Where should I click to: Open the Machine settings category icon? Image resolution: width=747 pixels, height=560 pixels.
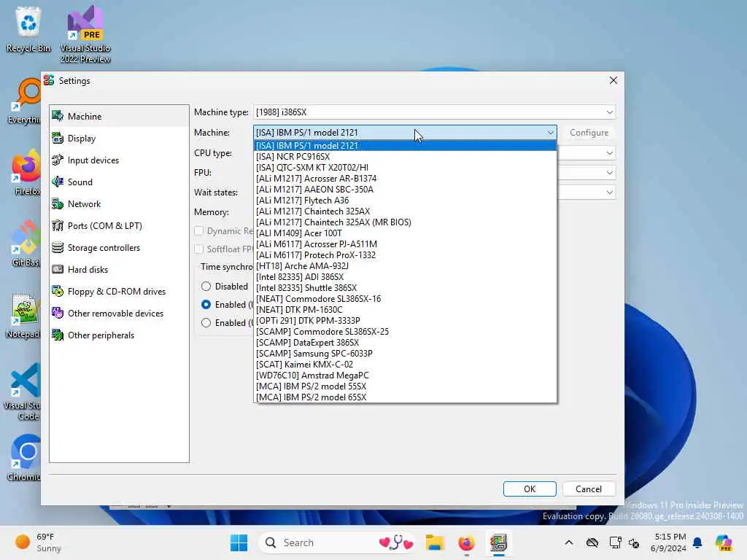click(58, 116)
